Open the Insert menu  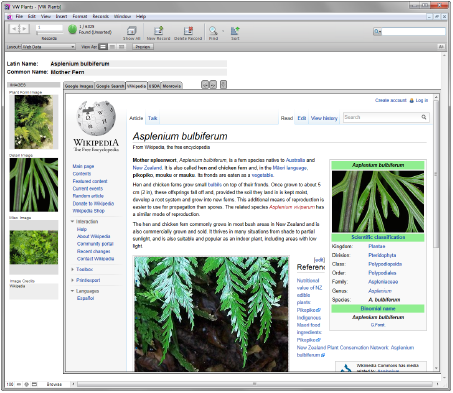tap(61, 16)
